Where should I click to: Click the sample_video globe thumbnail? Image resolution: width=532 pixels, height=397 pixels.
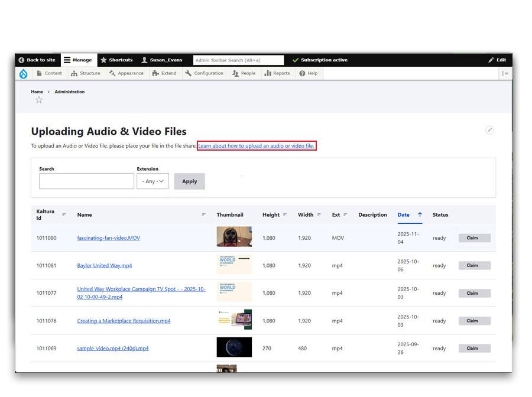point(234,347)
